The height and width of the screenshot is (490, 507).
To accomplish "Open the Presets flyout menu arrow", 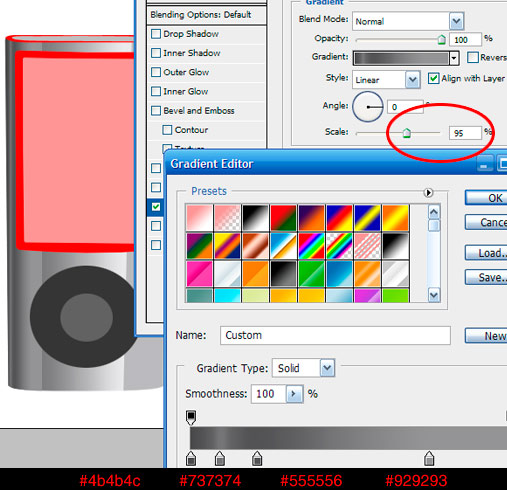I will click(428, 193).
